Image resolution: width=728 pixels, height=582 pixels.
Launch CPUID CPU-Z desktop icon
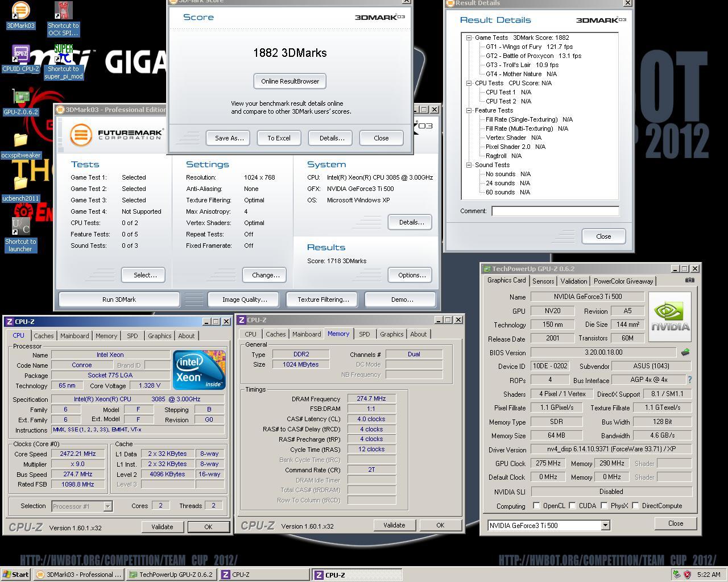pyautogui.click(x=20, y=59)
